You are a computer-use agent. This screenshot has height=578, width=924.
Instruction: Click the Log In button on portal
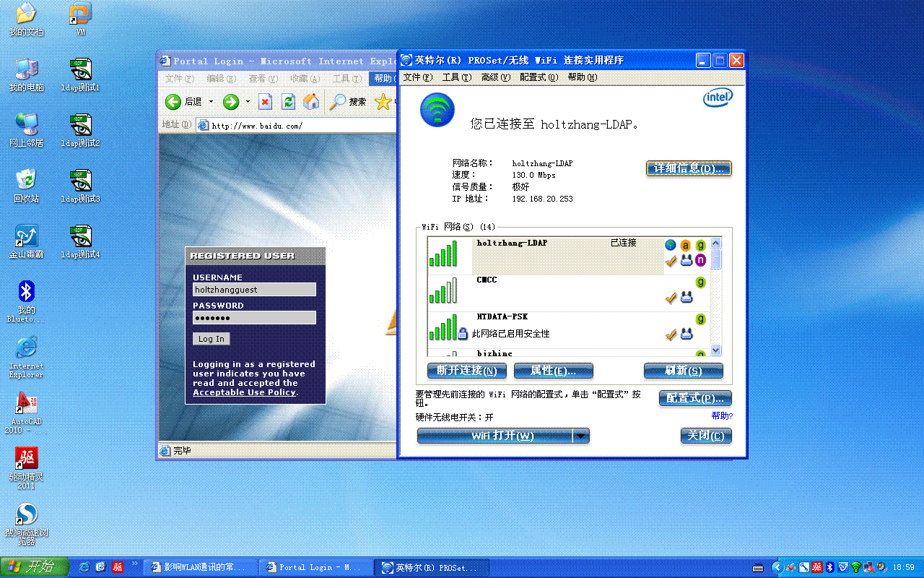[212, 339]
